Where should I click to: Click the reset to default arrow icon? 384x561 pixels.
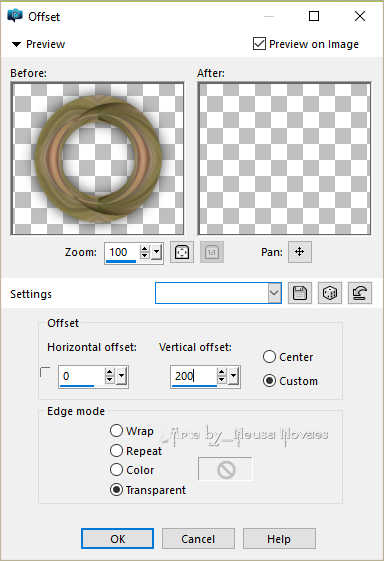[x=360, y=293]
